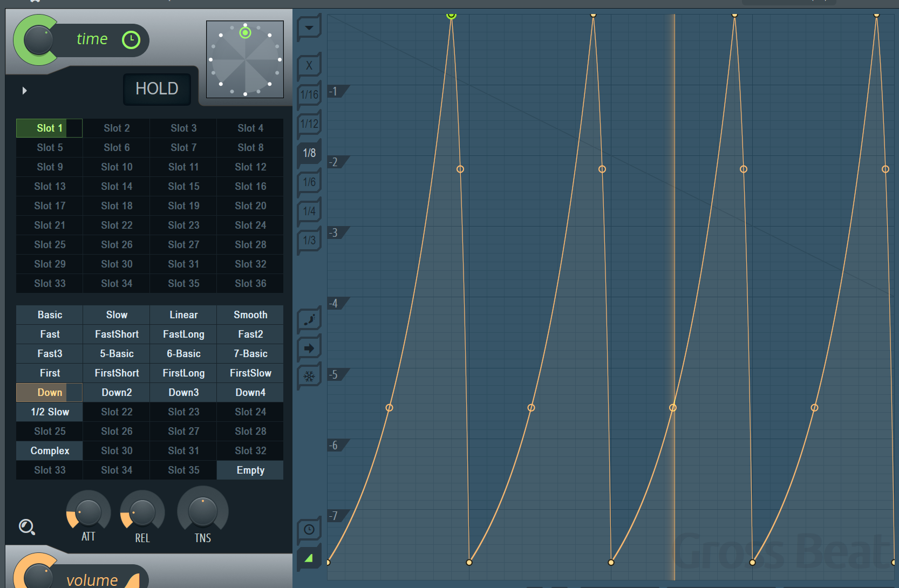Expand the small play arrow left of HOLD
The width and height of the screenshot is (899, 588).
tap(24, 91)
